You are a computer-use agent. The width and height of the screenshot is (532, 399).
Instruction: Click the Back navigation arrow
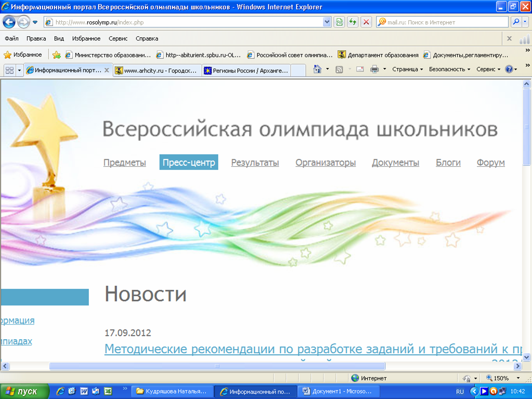9,22
